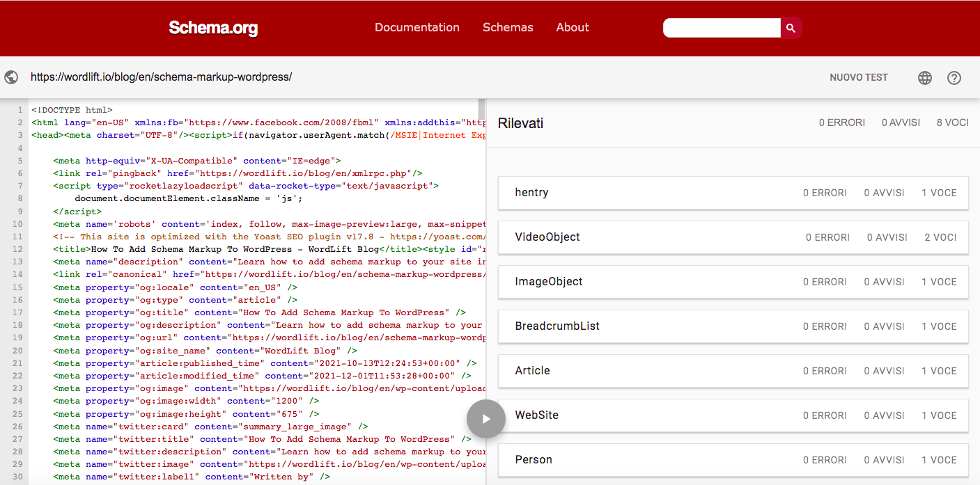Click the twitter:card meta line

click(210, 427)
